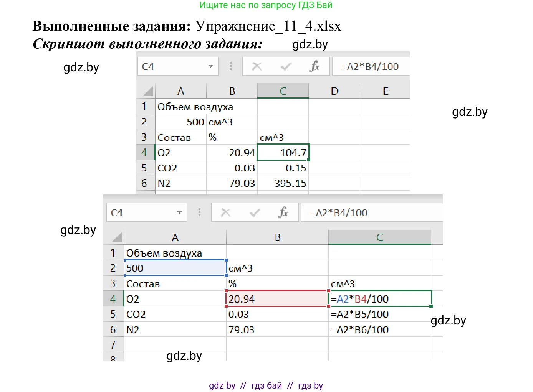Click Select All triangle in lower spreadsheet
Image resolution: width=533 pixels, height=392 pixels.
116,237
